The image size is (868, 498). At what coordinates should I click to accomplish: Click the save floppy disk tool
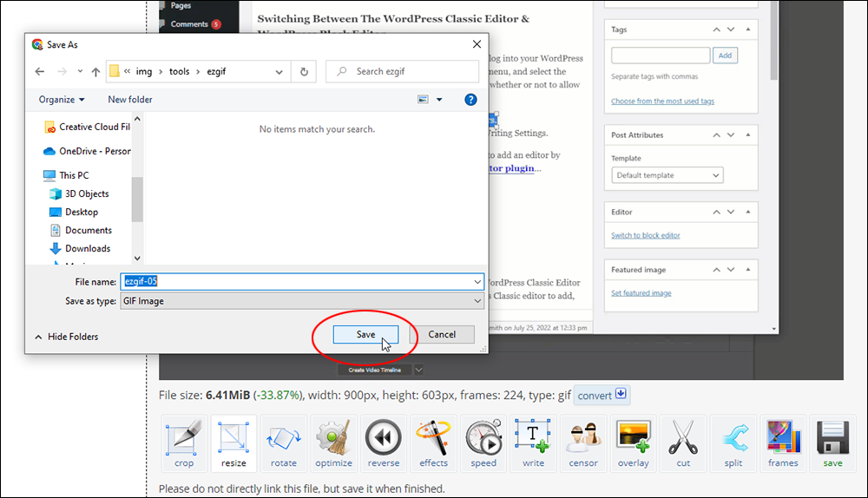click(x=832, y=443)
